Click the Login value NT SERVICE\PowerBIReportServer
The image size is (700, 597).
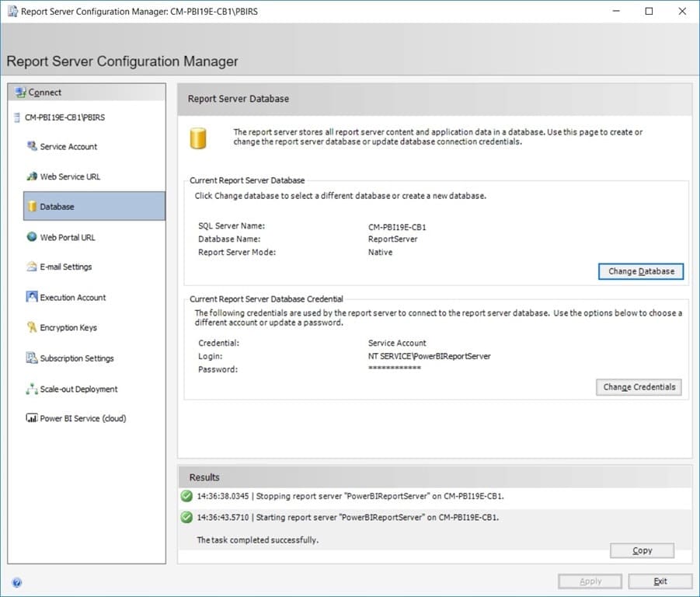(429, 356)
